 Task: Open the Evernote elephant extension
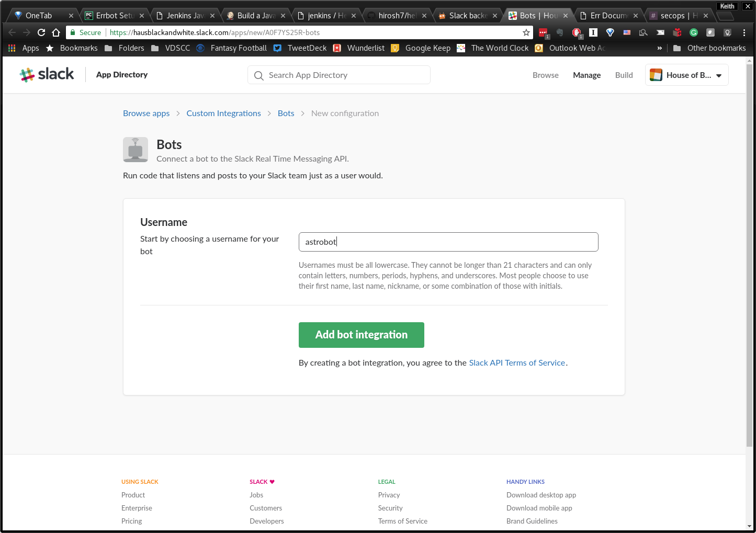pos(560,32)
